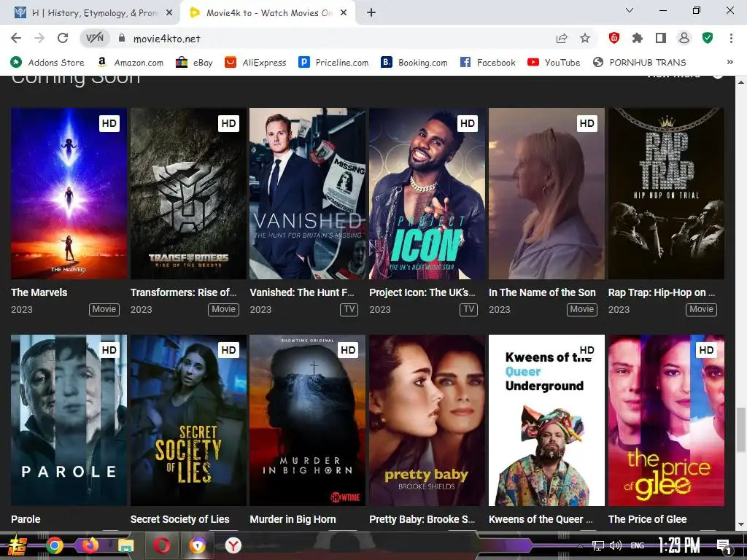Select the Movie4k to tab

pyautogui.click(x=268, y=13)
